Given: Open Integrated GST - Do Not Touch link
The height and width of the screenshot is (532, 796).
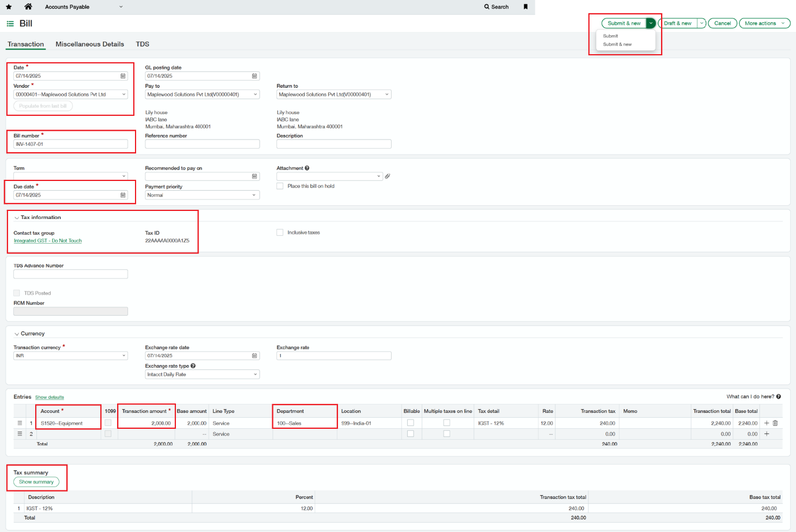Looking at the screenshot, I should pos(48,241).
